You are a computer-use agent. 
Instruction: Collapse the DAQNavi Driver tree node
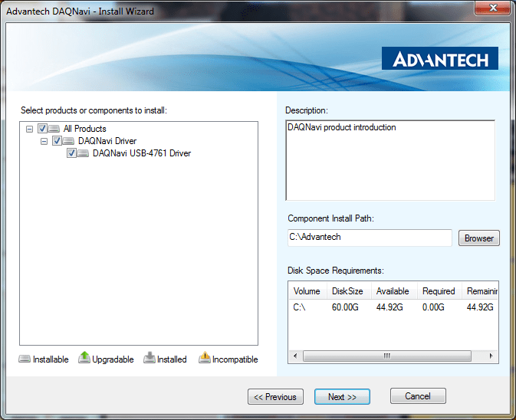click(x=44, y=142)
